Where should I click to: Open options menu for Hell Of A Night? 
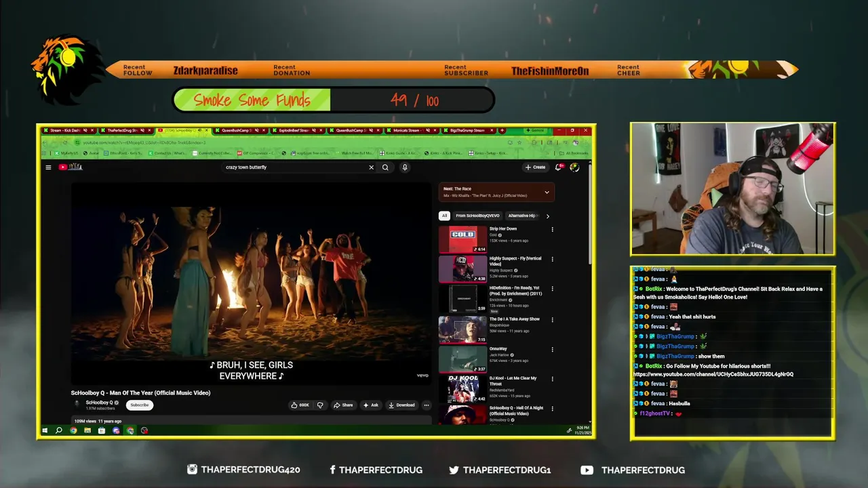pyautogui.click(x=552, y=409)
